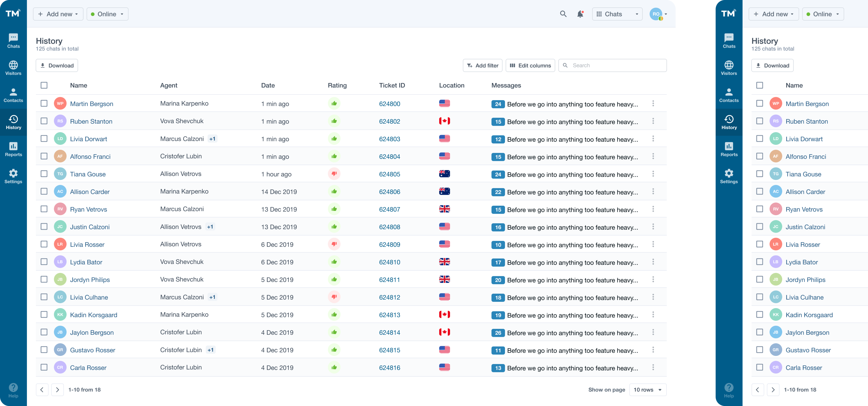Screen dimensions: 868x406
Task: Open Settings gear in left sidebar
Action: tap(13, 176)
